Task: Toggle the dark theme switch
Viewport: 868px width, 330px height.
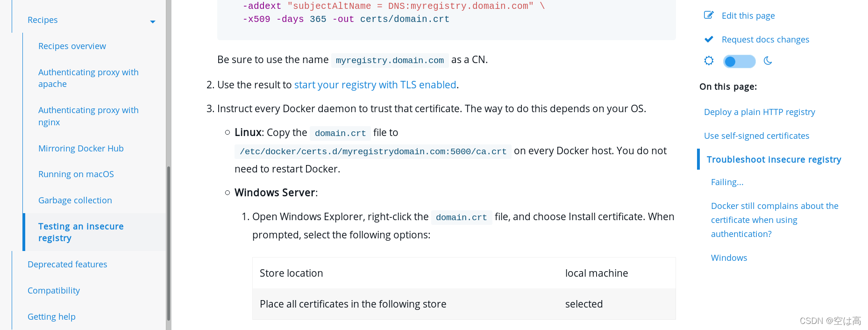Action: coord(739,61)
